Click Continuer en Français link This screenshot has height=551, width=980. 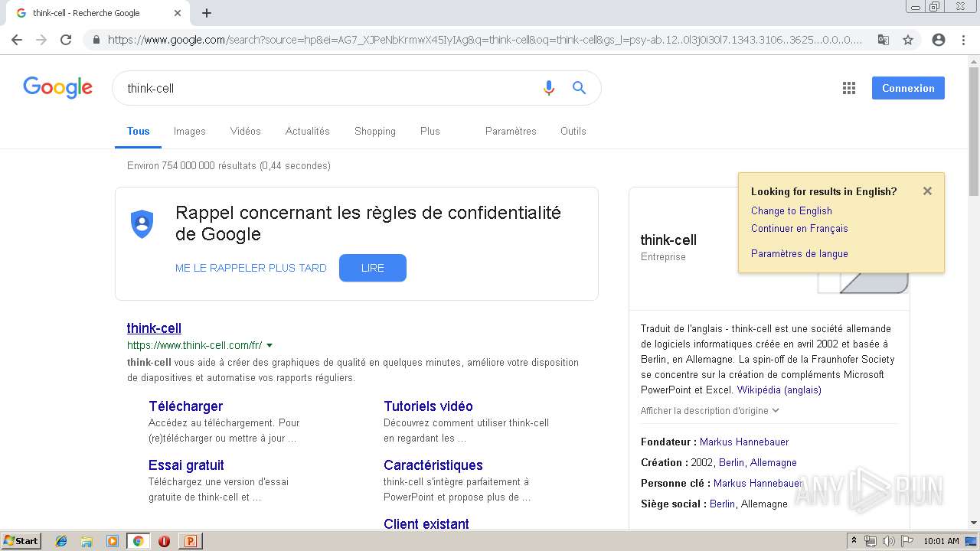click(x=799, y=228)
